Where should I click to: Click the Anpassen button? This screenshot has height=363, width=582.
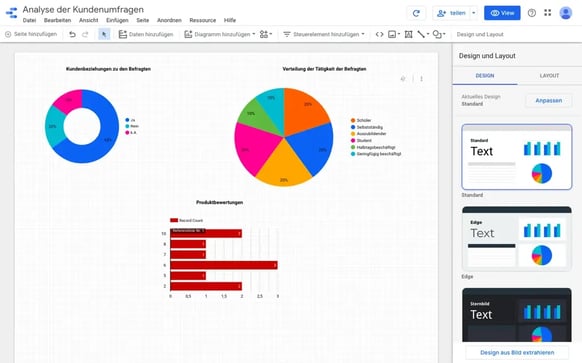coord(549,101)
